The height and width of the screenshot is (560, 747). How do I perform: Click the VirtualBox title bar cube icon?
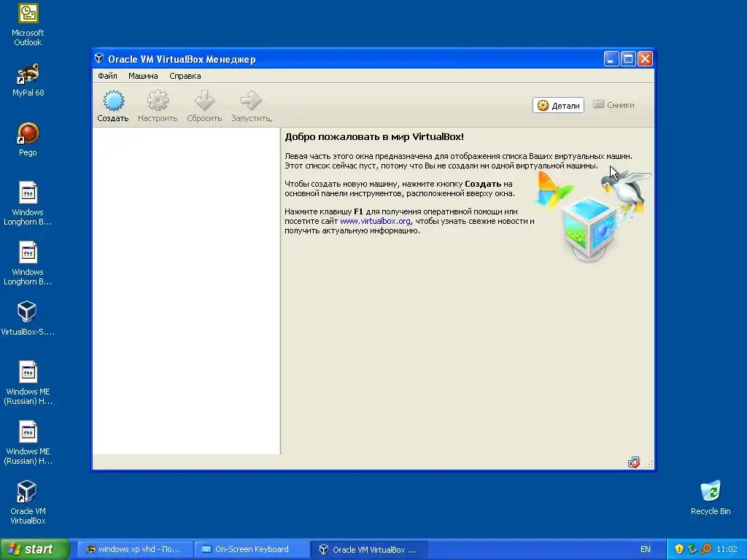[x=99, y=58]
